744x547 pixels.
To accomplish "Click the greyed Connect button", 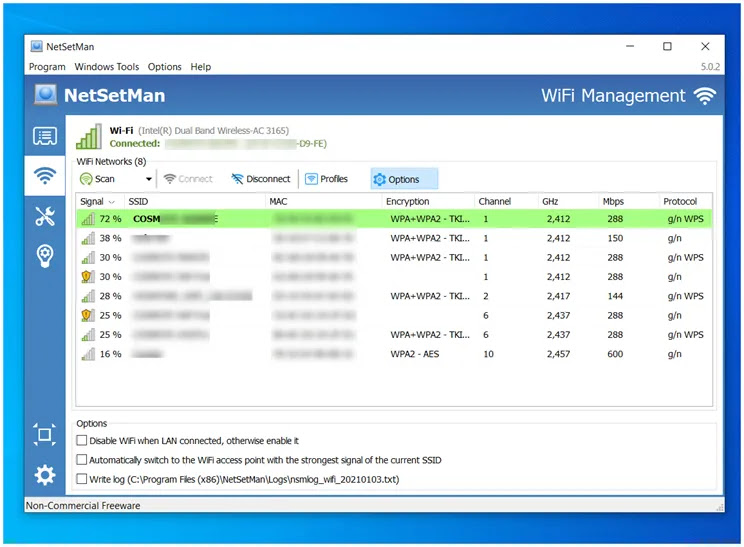I will coord(188,179).
